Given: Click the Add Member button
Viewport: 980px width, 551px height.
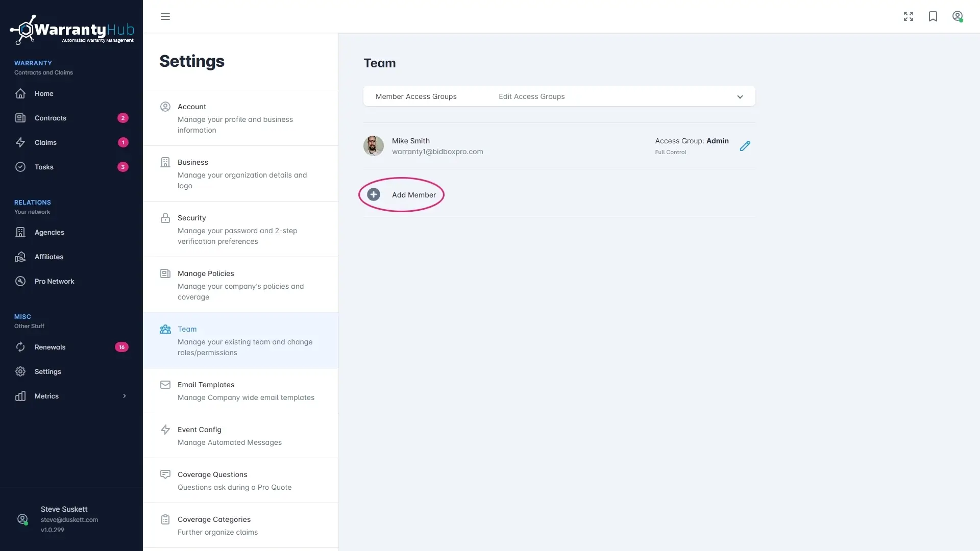Looking at the screenshot, I should click(413, 195).
